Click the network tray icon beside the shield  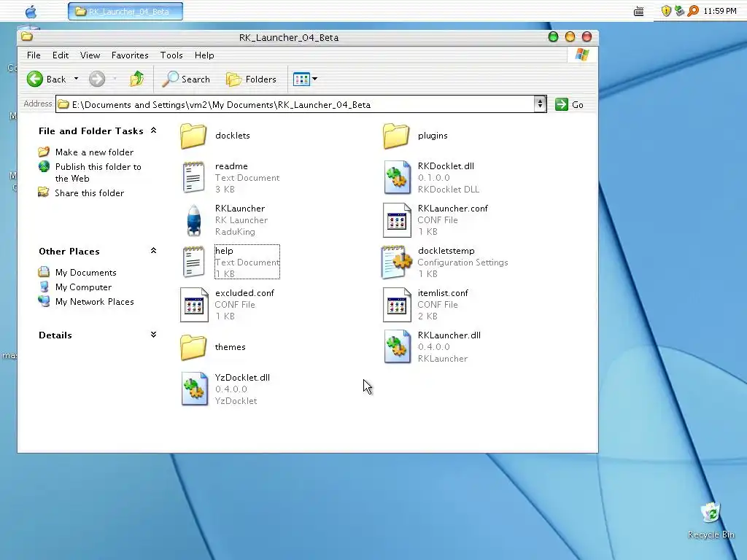pyautogui.click(x=679, y=11)
